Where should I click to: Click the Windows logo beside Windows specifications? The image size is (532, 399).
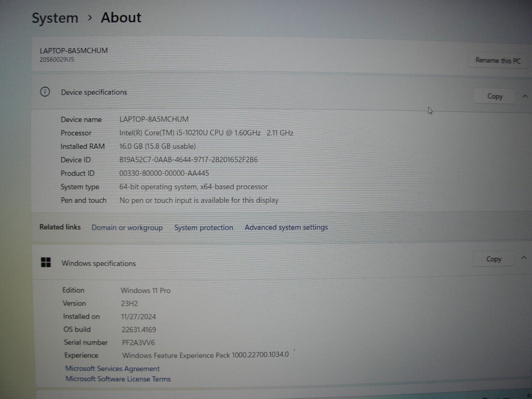(x=46, y=262)
